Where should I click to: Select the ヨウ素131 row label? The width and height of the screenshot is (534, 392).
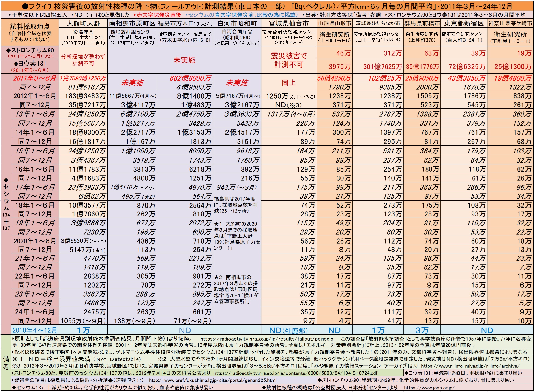pos(30,66)
